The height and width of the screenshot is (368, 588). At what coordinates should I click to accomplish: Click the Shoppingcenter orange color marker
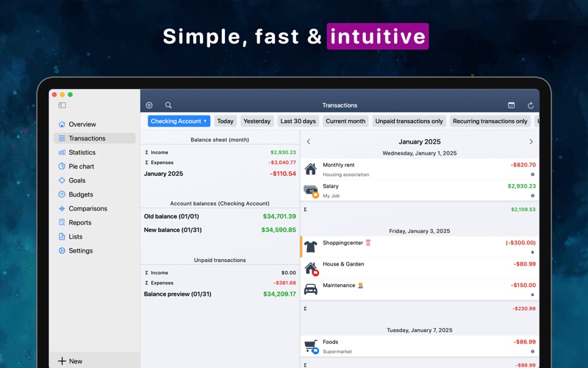pos(301,247)
